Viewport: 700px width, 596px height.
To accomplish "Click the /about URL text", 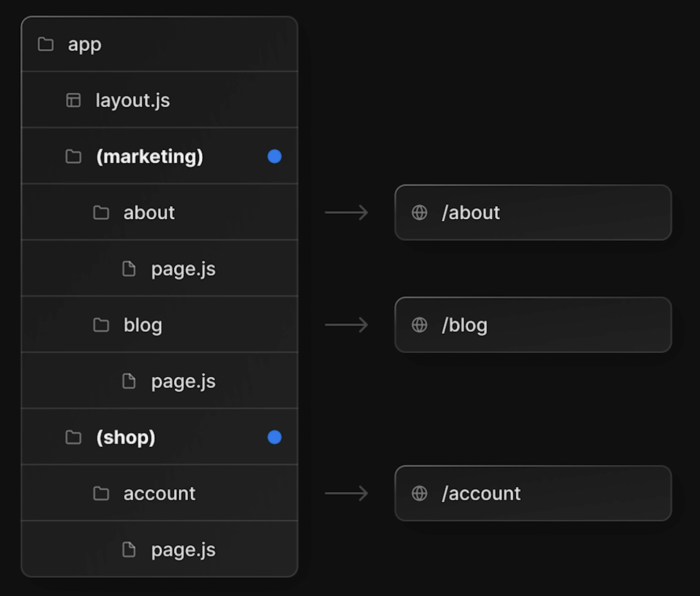I will (x=471, y=212).
